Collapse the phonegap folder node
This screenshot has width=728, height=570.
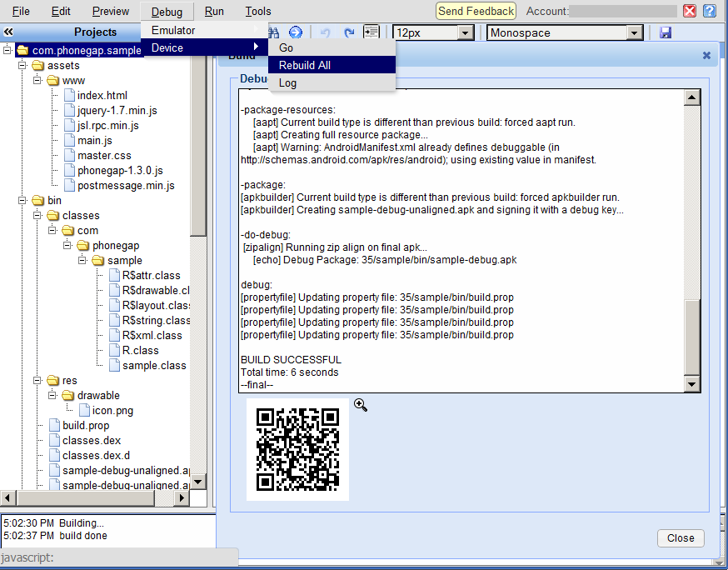click(67, 245)
